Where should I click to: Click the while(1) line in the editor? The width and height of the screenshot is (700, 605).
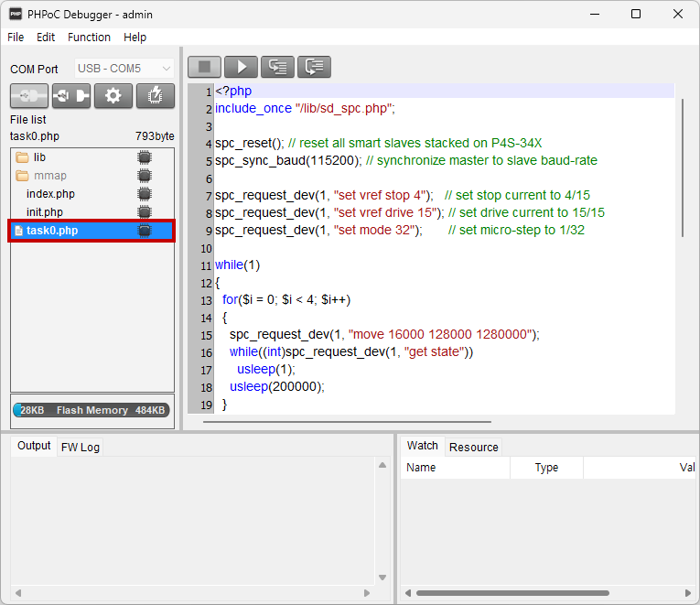(238, 265)
